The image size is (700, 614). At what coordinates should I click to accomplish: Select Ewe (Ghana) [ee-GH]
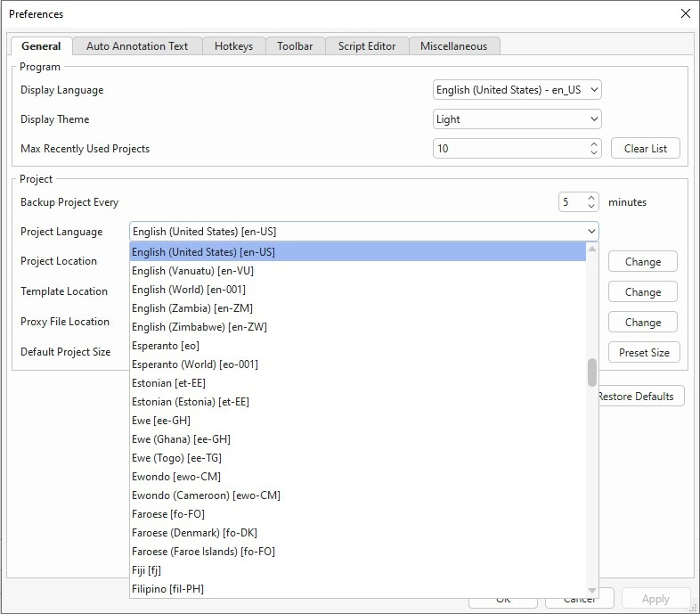pos(358,439)
